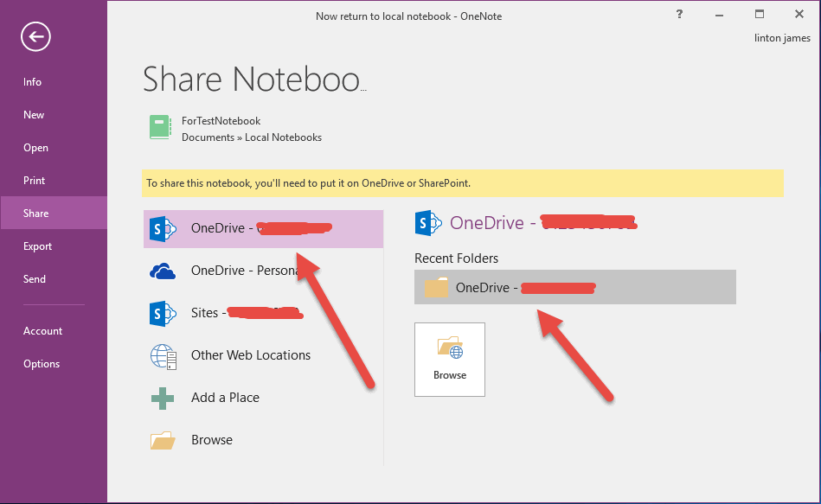
Task: Click the Browse web folder tile
Action: click(x=450, y=360)
